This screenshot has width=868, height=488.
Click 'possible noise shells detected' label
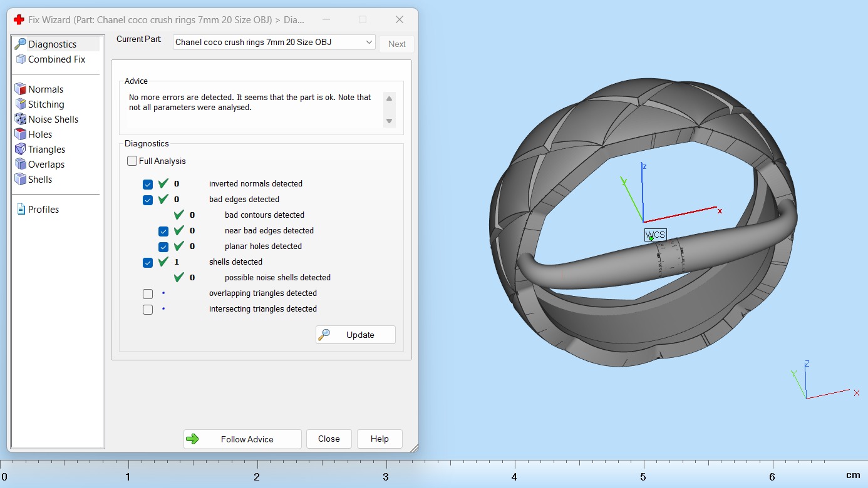click(277, 278)
